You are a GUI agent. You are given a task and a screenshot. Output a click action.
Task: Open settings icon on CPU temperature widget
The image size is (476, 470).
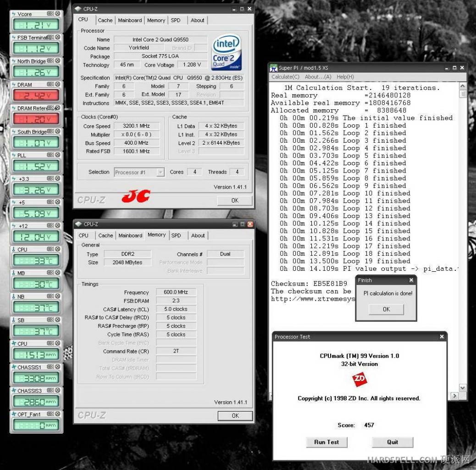[50, 249]
